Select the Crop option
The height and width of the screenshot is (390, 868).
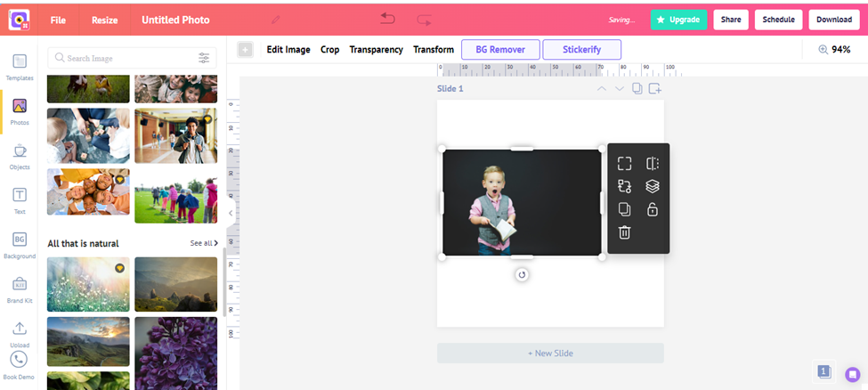point(330,49)
